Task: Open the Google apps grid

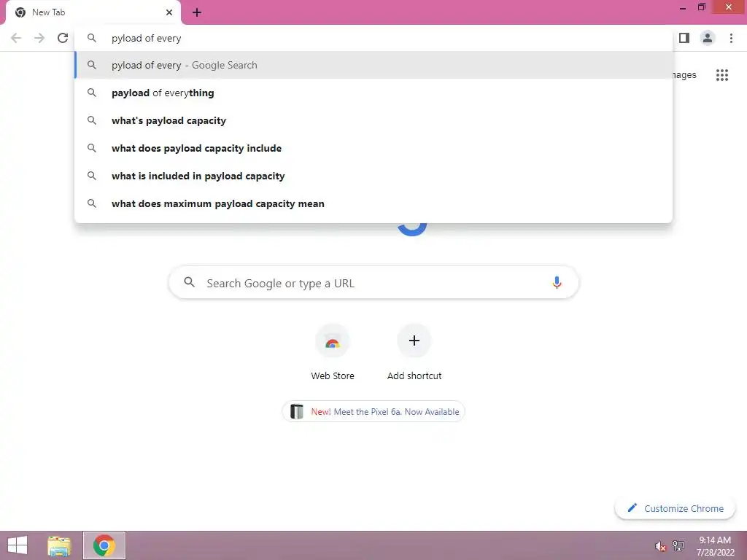Action: (722, 75)
